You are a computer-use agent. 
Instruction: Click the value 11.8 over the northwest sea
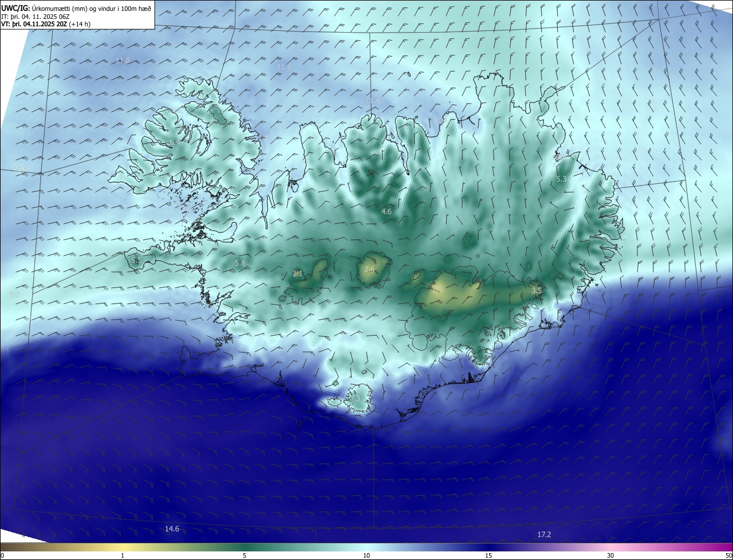click(123, 60)
